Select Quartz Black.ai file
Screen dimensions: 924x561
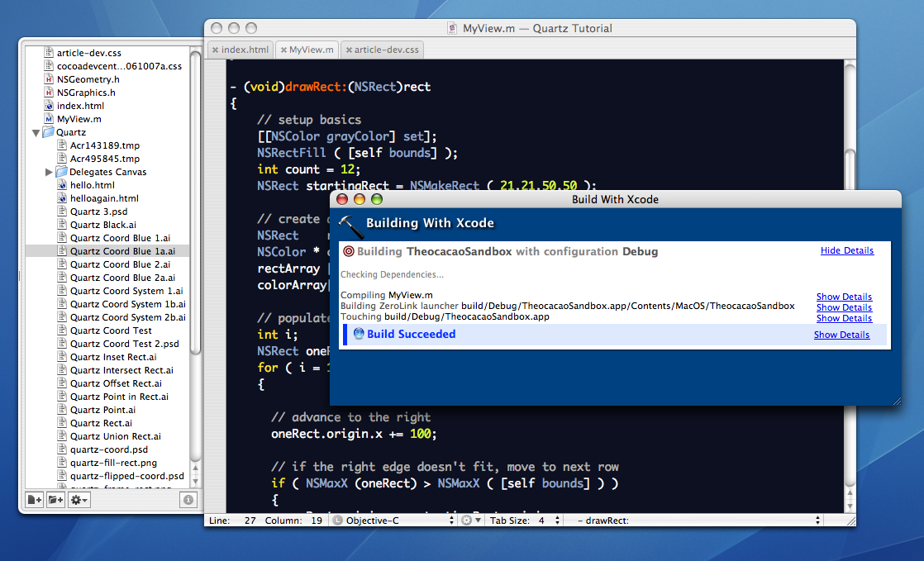[x=103, y=225]
